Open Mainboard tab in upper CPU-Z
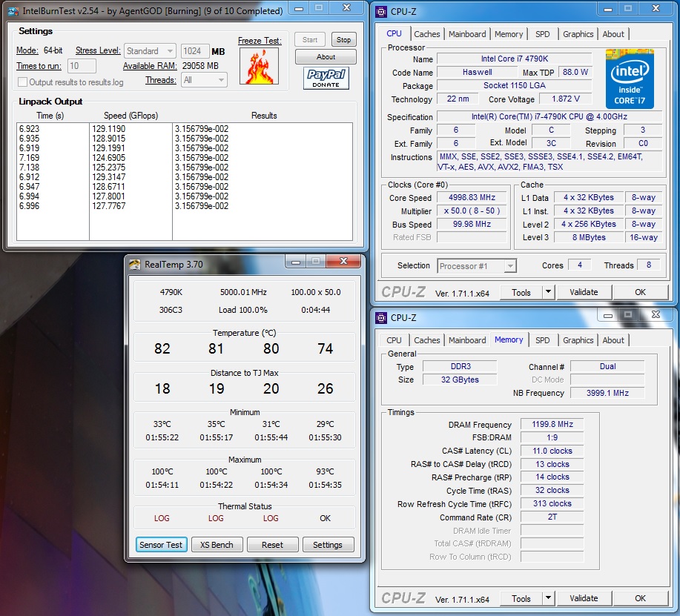Screen dimensions: 680x616 tap(467, 34)
